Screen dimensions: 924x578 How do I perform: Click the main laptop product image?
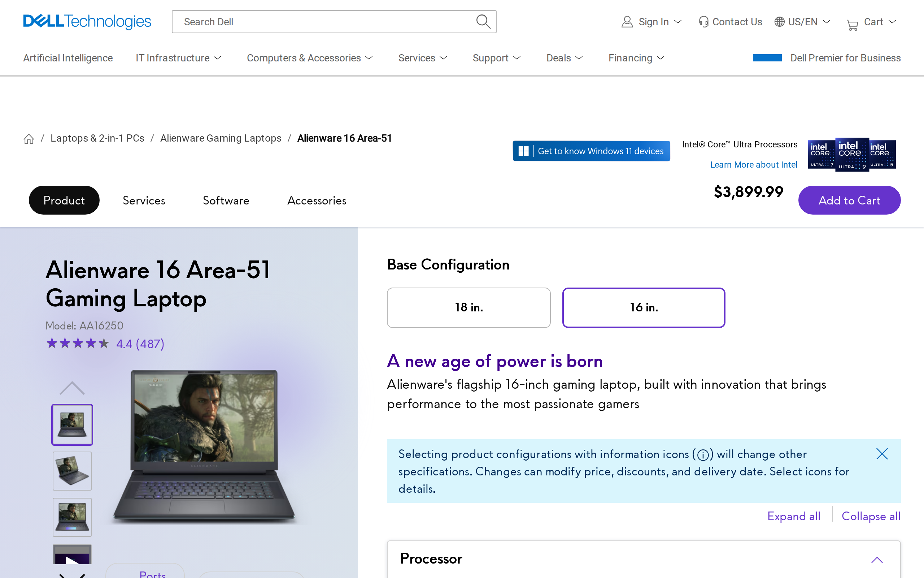click(x=204, y=447)
